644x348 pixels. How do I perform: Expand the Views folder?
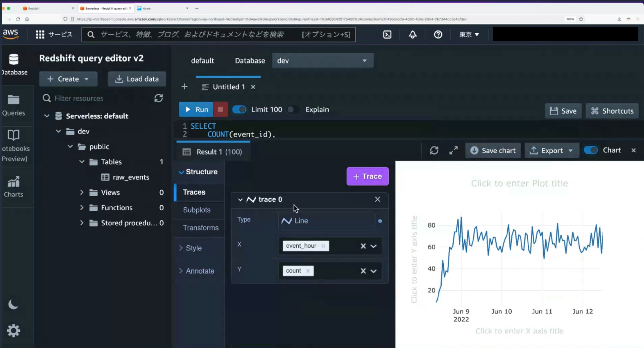tap(82, 192)
